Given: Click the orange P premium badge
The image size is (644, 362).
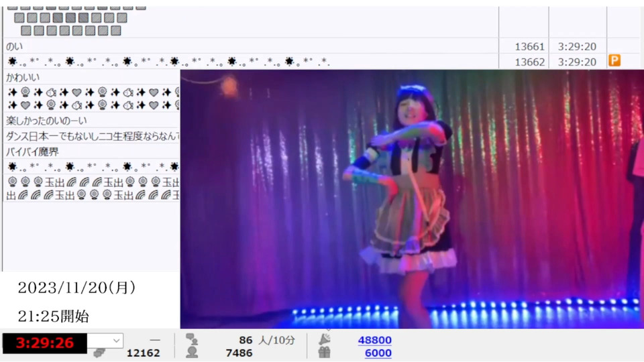Looking at the screenshot, I should click(614, 61).
